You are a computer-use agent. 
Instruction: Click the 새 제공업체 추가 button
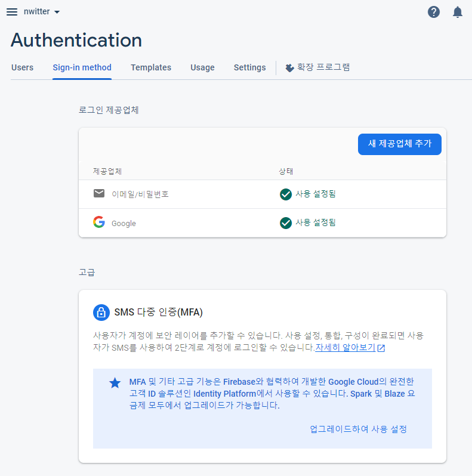point(399,144)
